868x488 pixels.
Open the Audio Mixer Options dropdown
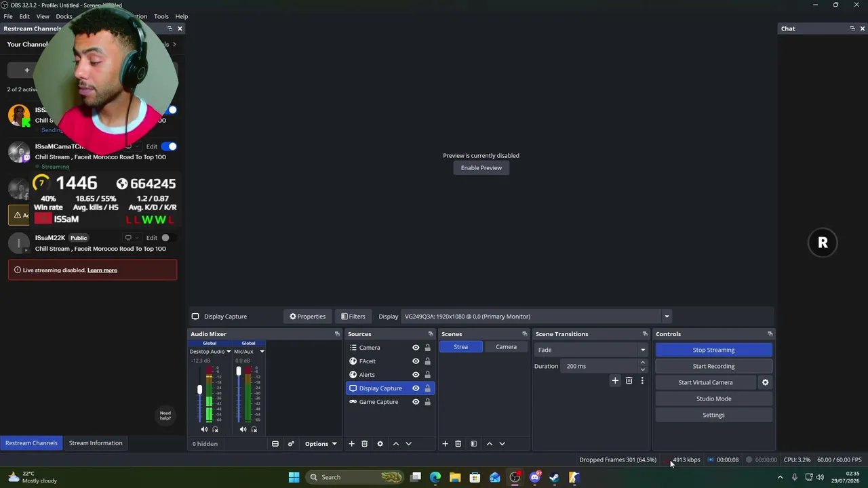click(x=320, y=444)
